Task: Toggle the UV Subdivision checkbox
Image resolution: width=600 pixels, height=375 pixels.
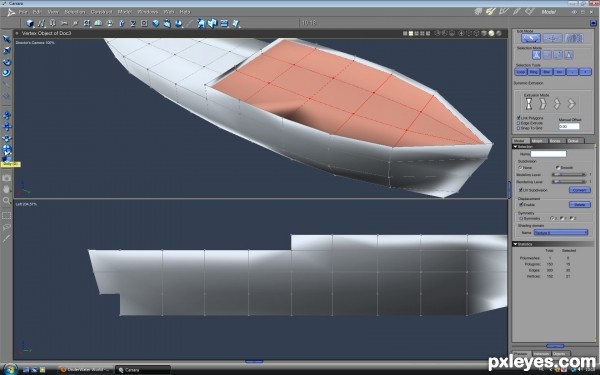Action: coord(520,190)
